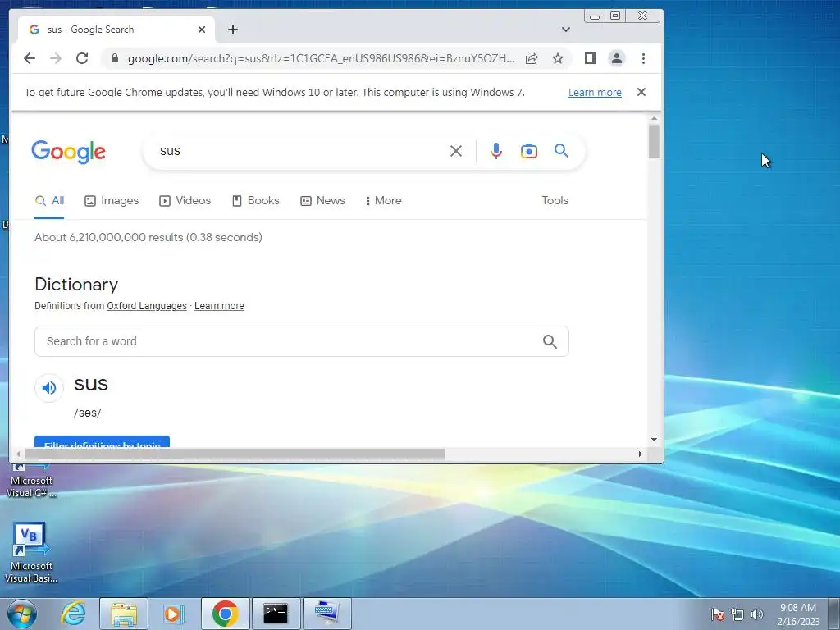Click the horizontal scroll right arrow

[640, 454]
